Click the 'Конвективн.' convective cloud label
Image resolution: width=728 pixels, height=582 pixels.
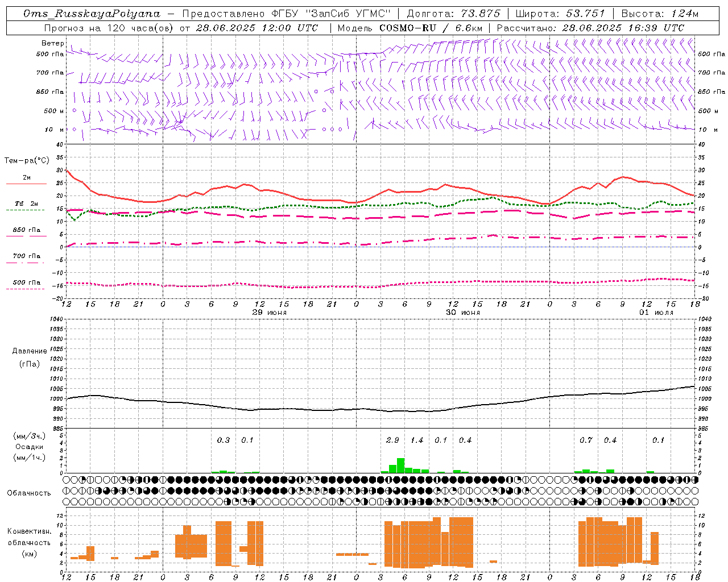click(29, 531)
